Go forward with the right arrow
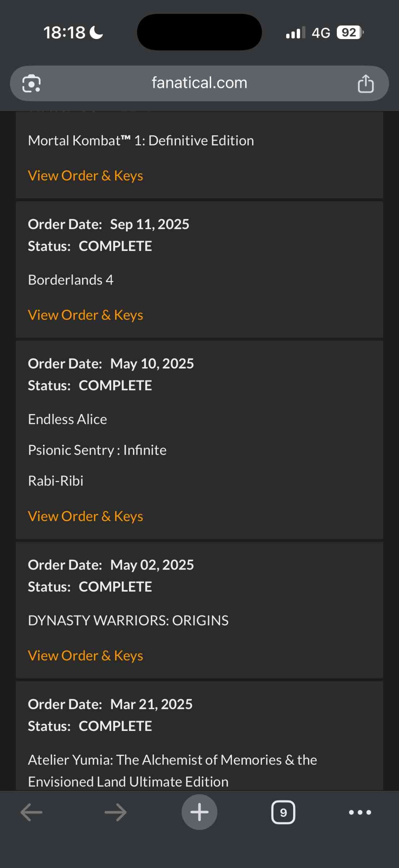 coord(116,812)
